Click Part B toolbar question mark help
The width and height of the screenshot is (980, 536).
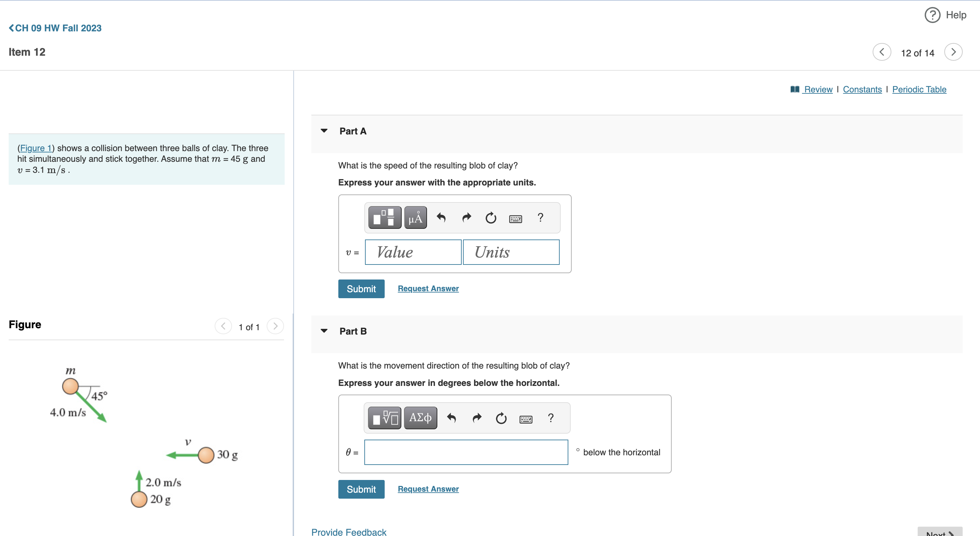coord(550,418)
